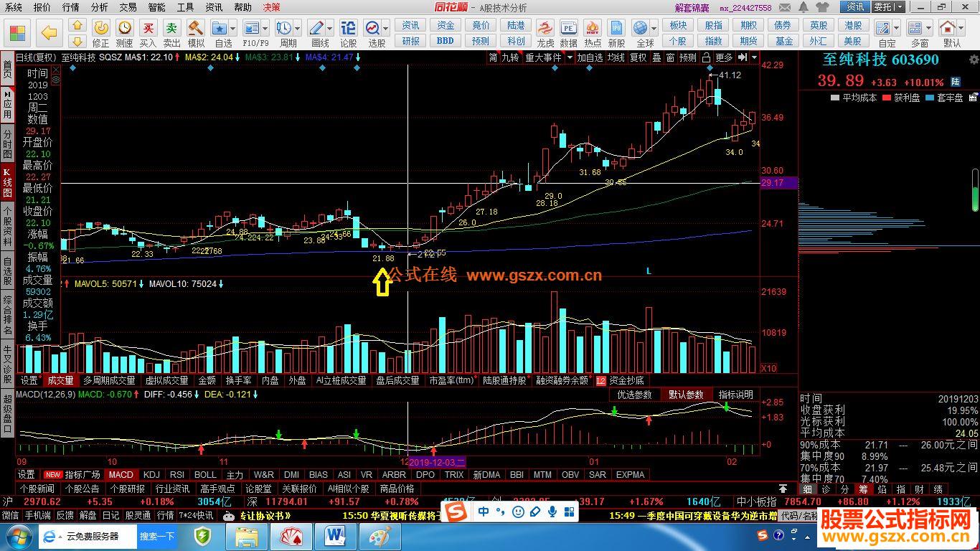Toggle the 复权 price adjustment option

[638, 57]
